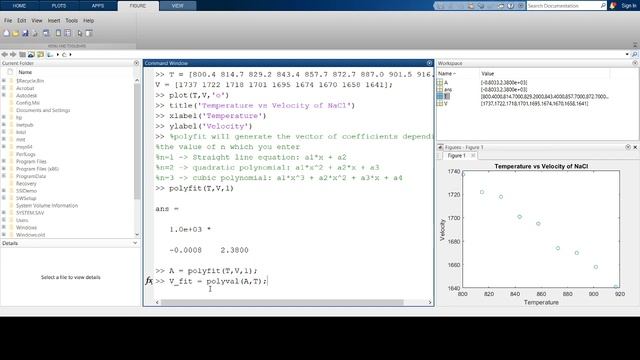
Task: Click the up one level folder icon
Action: tap(22, 54)
